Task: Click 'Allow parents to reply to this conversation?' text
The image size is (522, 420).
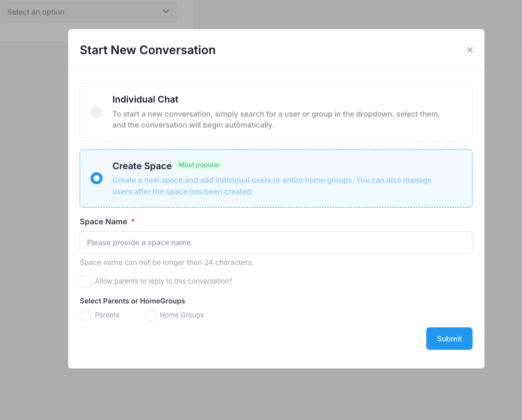Action: 163,282
